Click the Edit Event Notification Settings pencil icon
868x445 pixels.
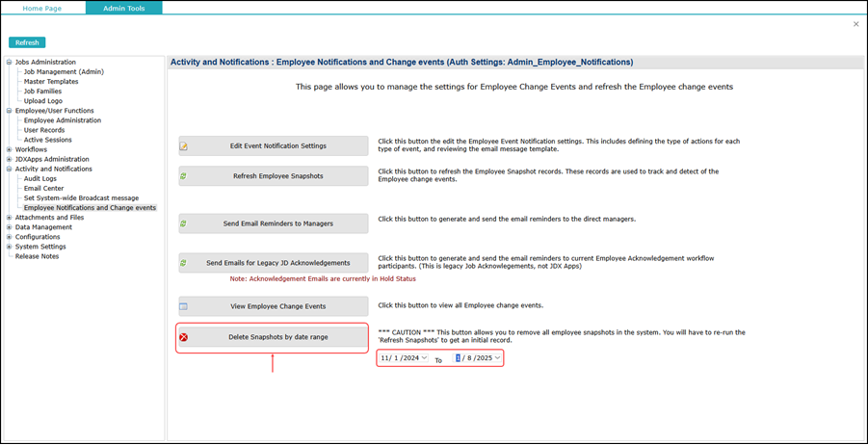[x=184, y=146]
